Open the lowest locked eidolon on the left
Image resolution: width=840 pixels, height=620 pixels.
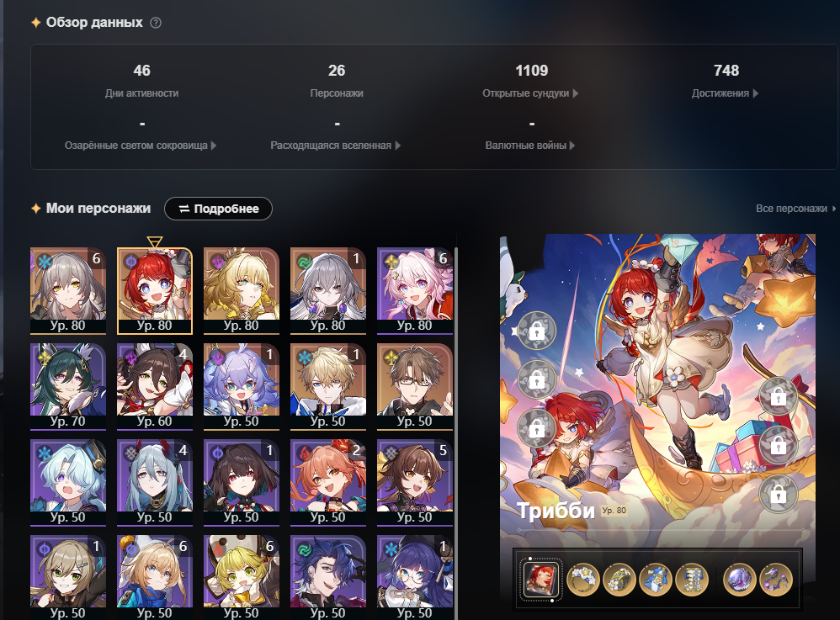536,428
